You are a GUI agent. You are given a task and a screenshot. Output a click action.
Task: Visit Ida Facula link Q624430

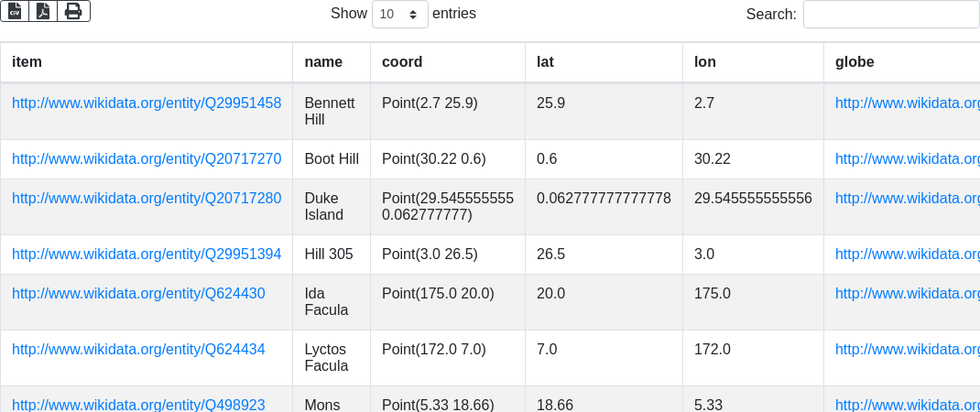point(138,293)
